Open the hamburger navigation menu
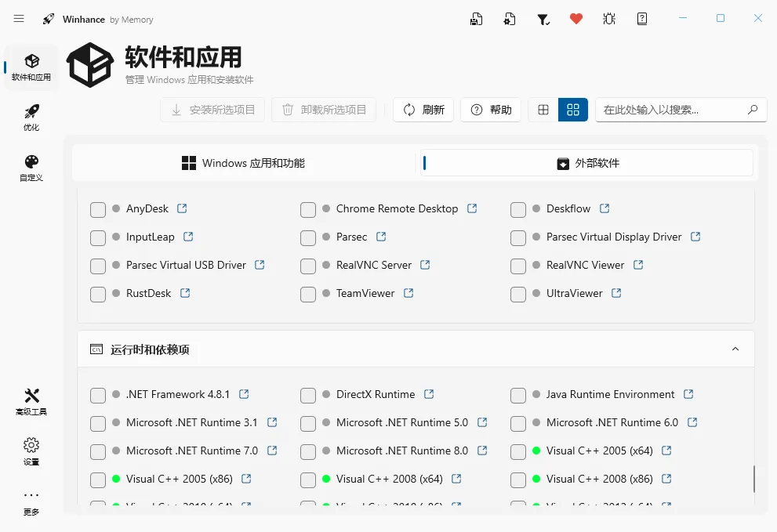Image resolution: width=777 pixels, height=532 pixels. (x=19, y=19)
